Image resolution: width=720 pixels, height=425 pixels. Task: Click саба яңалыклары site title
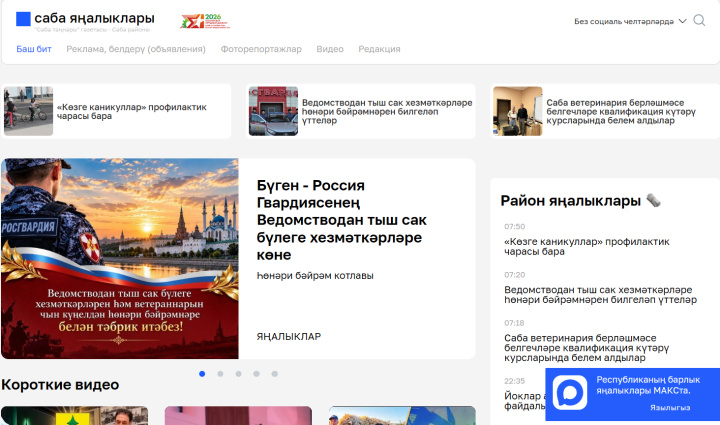click(94, 18)
